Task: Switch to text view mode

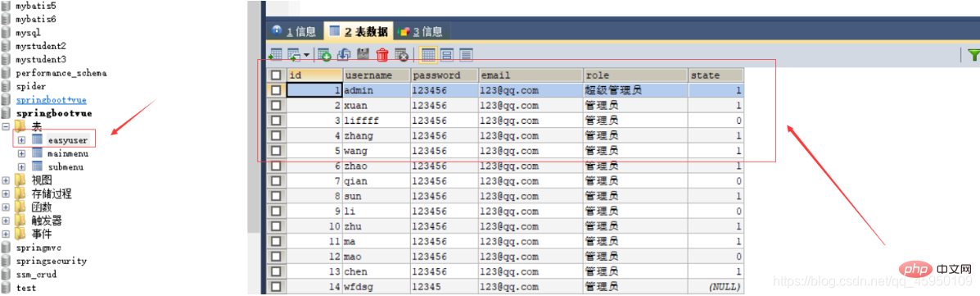Action: (466, 55)
